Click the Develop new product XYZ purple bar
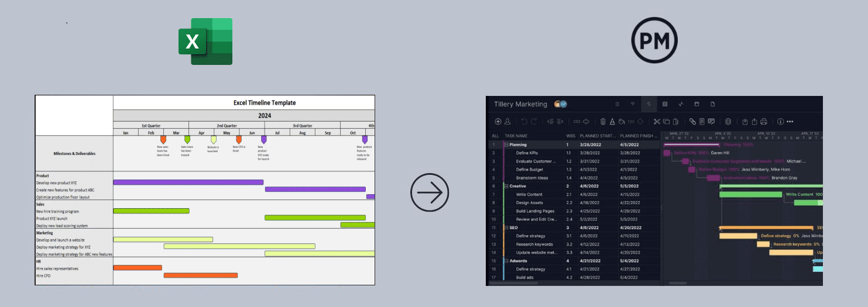Screen dimensions: 868x307 188,182
